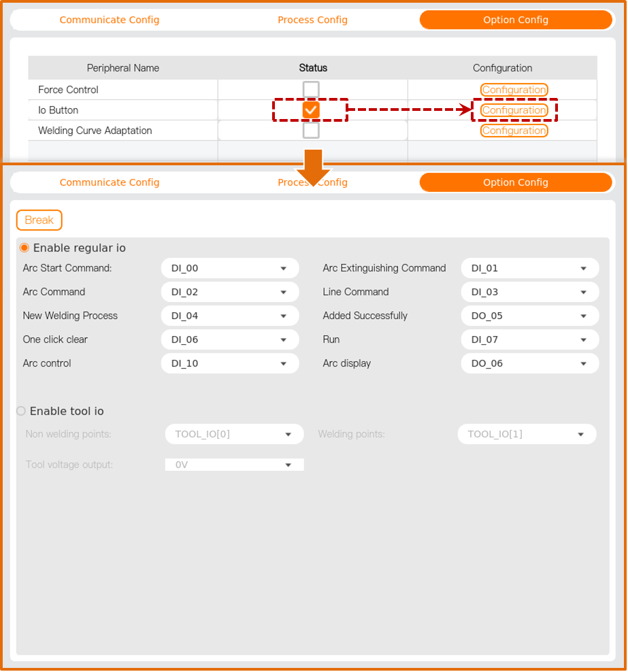
Task: Open the Non welding points TOOL_IO[0] dropdown
Action: point(235,434)
